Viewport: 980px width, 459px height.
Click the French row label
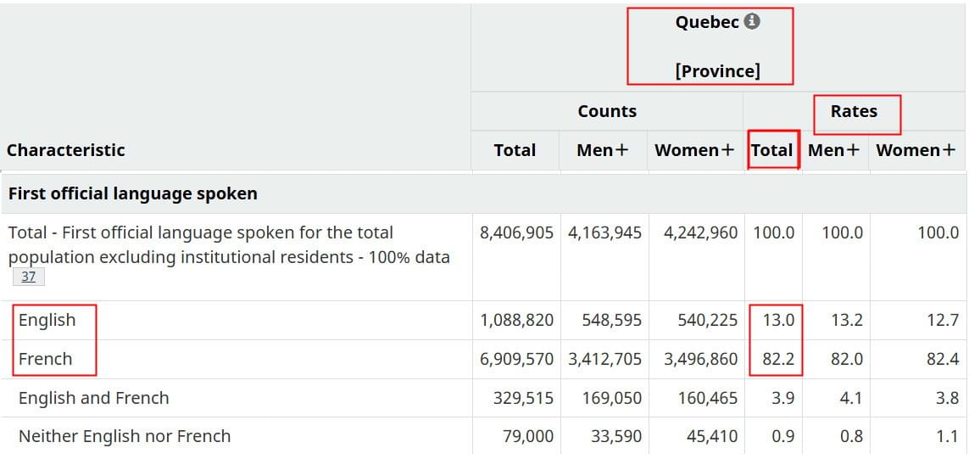(x=46, y=359)
